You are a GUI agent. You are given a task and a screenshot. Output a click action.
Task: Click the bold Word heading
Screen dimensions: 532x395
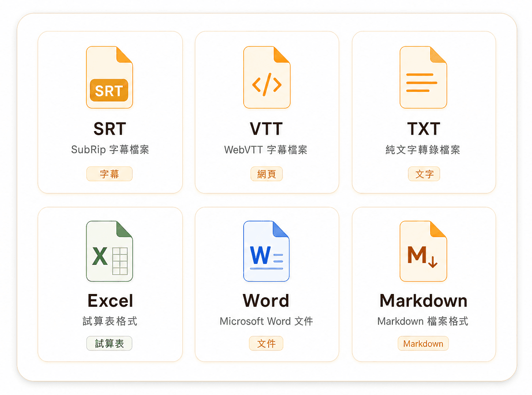tap(266, 301)
